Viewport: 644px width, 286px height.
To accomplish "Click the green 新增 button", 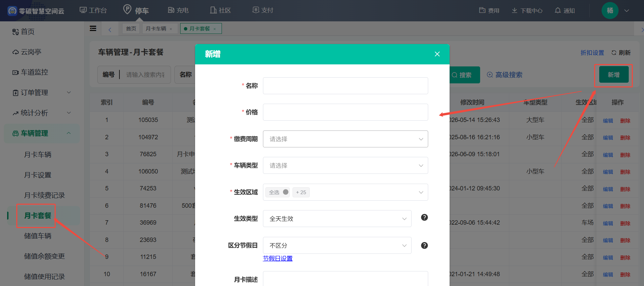I will tap(614, 75).
